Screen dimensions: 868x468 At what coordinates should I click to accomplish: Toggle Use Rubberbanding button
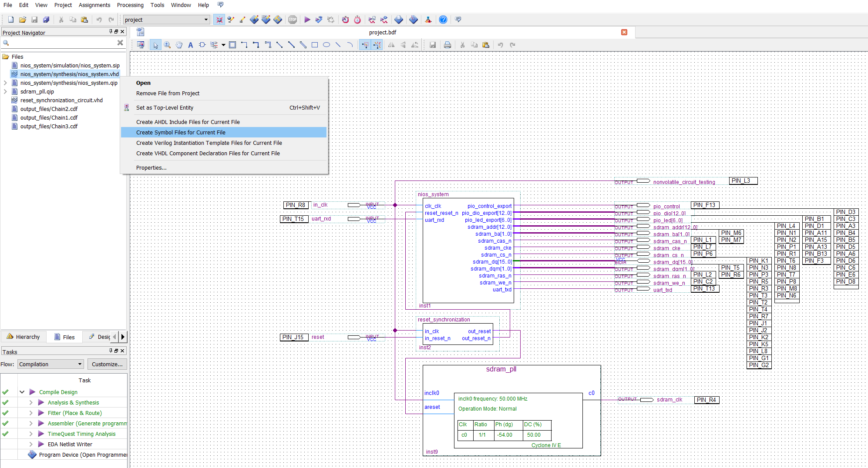[x=365, y=45]
